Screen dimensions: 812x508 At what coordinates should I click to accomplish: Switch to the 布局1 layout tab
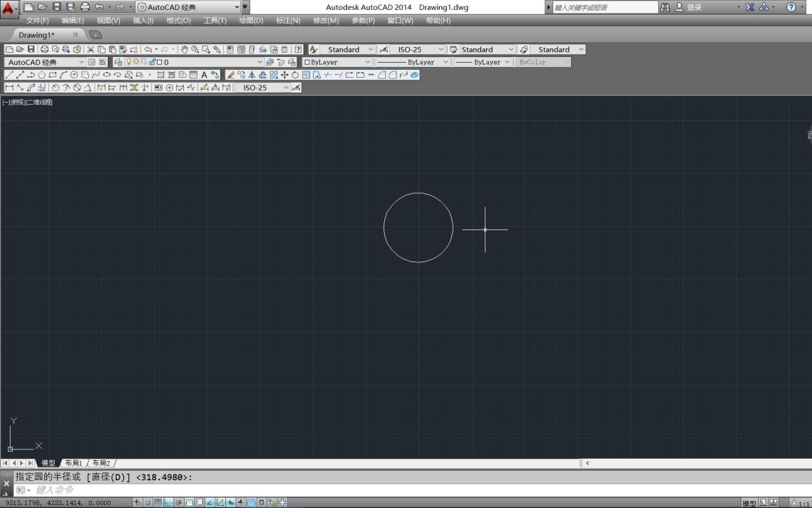73,463
